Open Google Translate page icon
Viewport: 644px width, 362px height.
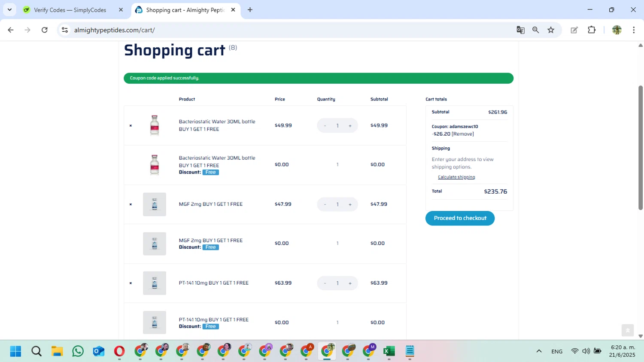pos(520,30)
